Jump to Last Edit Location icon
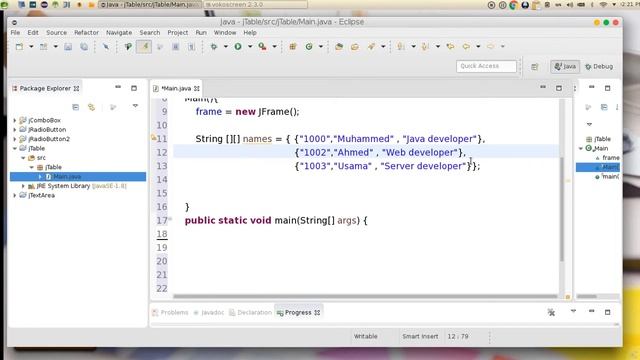 [x=450, y=47]
